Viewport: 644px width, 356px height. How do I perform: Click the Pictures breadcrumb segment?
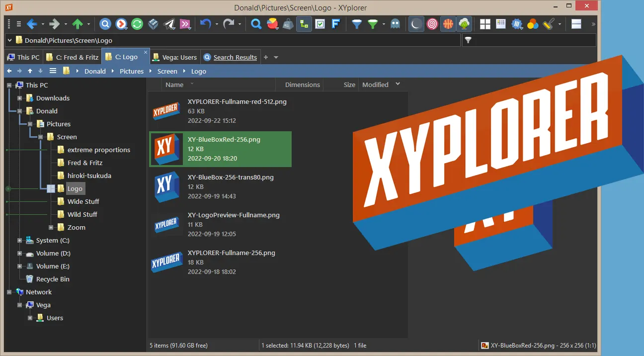tap(132, 71)
